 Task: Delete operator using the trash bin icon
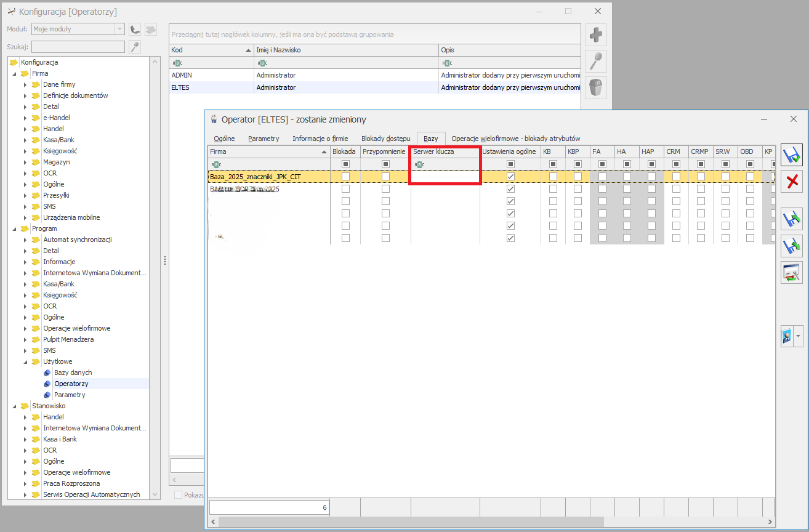point(596,88)
